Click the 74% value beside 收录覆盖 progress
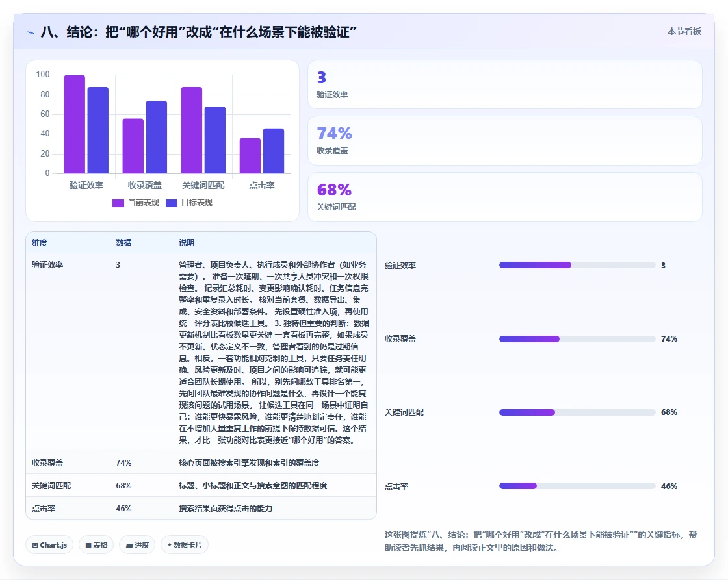The image size is (728, 580). click(x=669, y=339)
